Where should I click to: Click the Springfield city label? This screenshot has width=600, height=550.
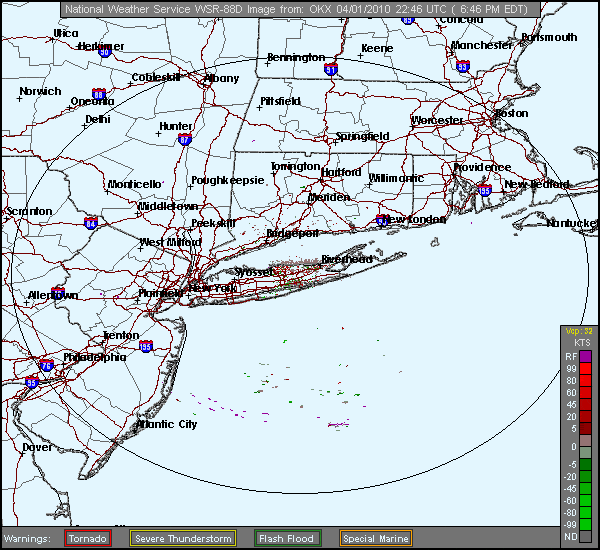[x=362, y=136]
